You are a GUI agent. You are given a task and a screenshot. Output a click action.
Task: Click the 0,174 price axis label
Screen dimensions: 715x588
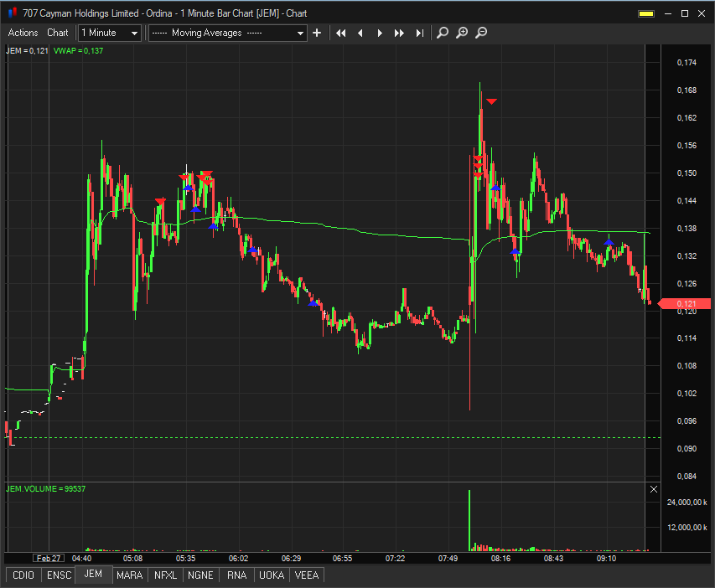[687, 63]
